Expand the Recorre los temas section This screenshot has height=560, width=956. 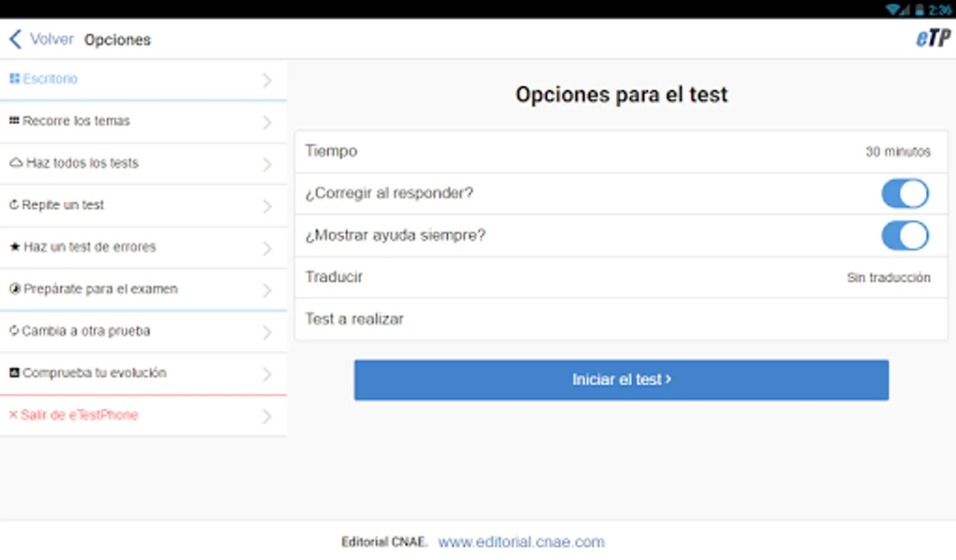point(267,122)
